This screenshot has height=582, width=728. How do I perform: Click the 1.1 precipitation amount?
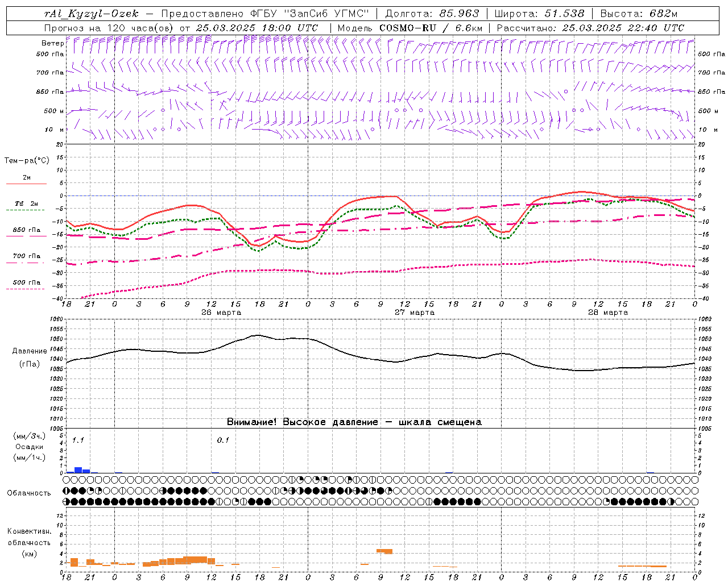(x=78, y=440)
